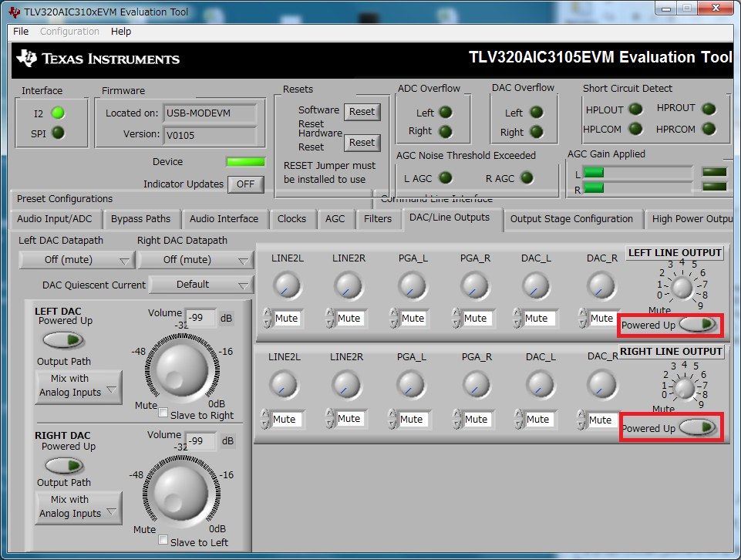Viewport: 741px width, 560px height.
Task: Click the RIGHT DAC volume dB field
Action: [x=200, y=441]
